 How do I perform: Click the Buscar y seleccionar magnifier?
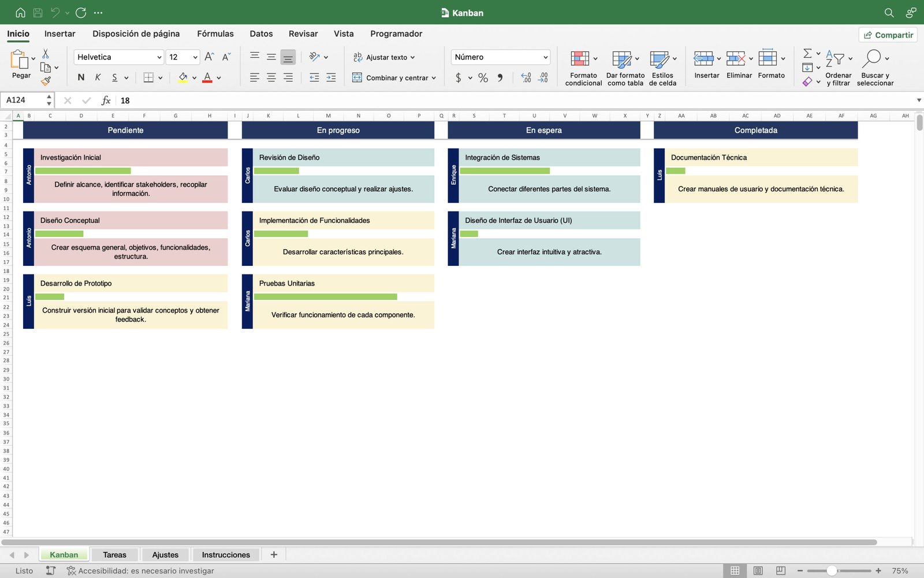click(x=871, y=58)
